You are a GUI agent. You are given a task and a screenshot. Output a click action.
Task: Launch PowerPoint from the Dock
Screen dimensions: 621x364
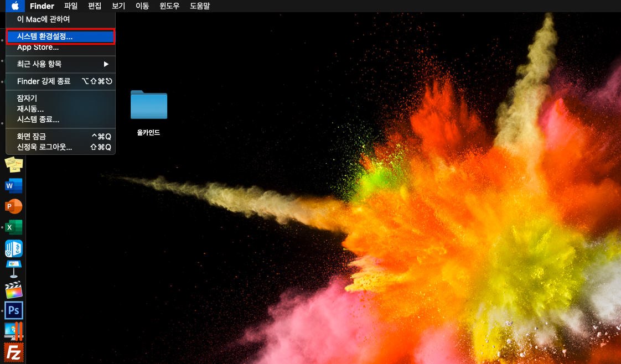[13, 206]
